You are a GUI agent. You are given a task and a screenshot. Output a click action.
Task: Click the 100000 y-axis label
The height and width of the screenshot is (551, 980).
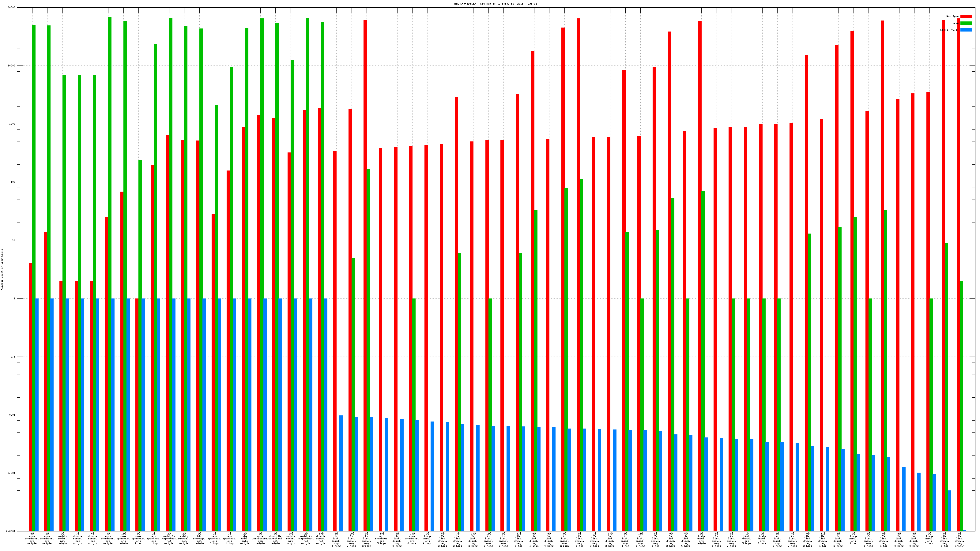pos(11,8)
